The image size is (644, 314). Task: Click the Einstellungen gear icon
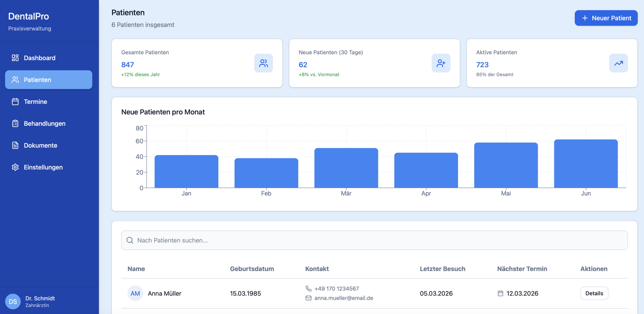click(15, 167)
